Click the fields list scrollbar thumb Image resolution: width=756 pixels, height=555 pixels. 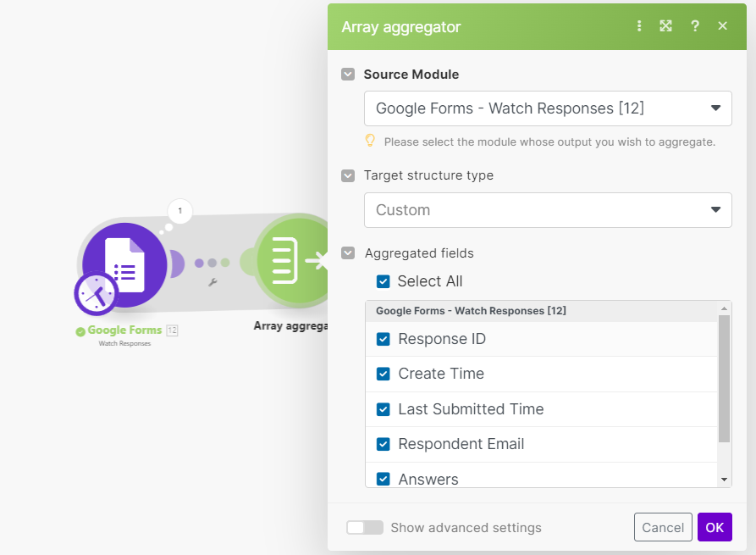(724, 379)
